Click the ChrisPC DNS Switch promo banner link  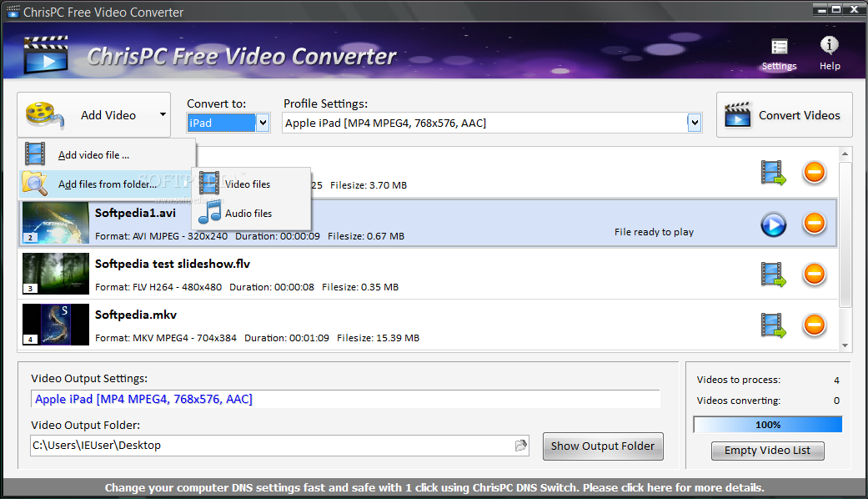coord(434,488)
